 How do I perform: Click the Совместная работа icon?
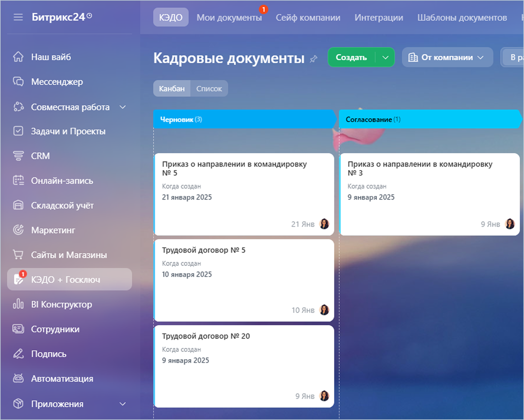[x=18, y=107]
